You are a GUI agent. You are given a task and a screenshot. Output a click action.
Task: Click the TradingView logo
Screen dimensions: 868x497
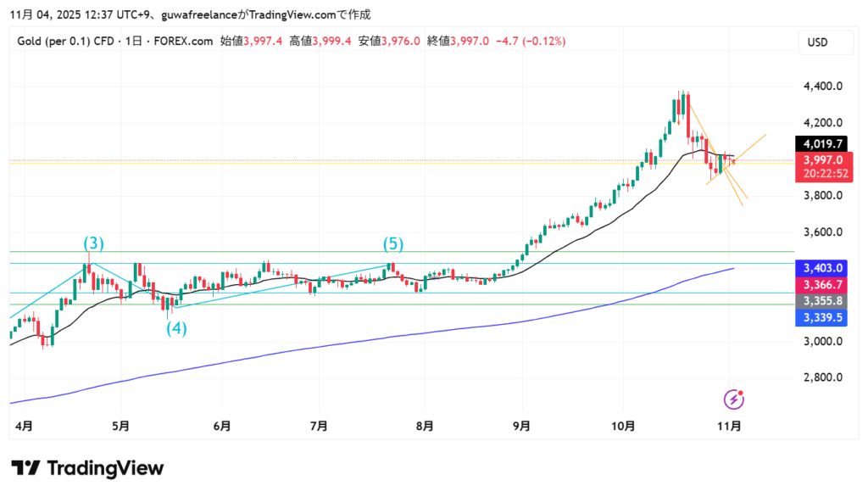87,468
